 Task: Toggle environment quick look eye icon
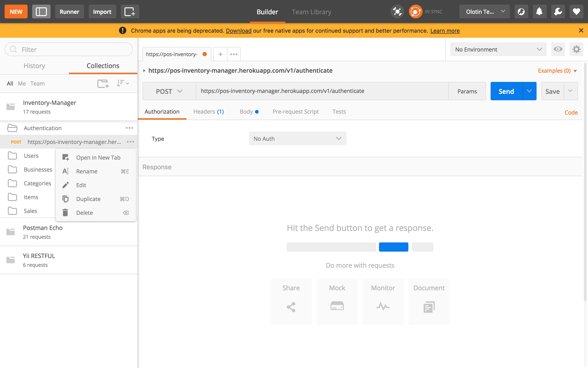(558, 49)
